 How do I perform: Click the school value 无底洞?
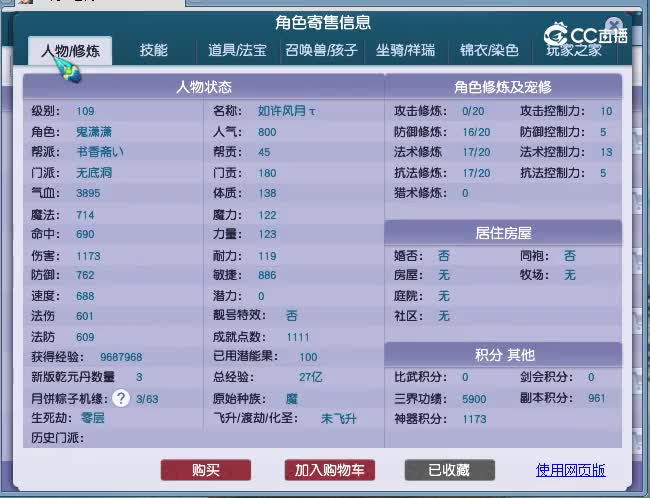(94, 172)
